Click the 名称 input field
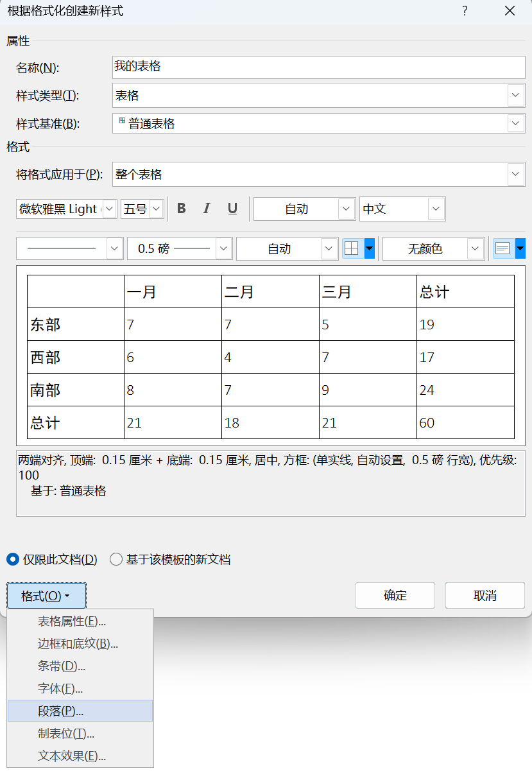This screenshot has height=771, width=532. [319, 67]
